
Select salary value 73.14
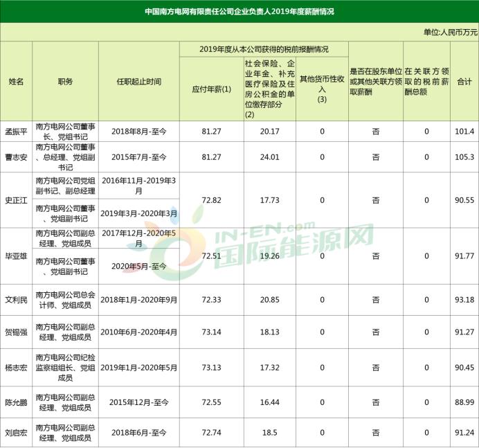tap(211, 332)
